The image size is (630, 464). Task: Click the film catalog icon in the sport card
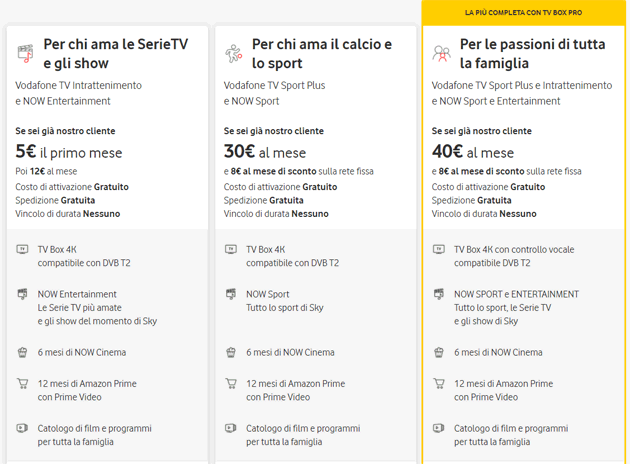click(x=231, y=428)
